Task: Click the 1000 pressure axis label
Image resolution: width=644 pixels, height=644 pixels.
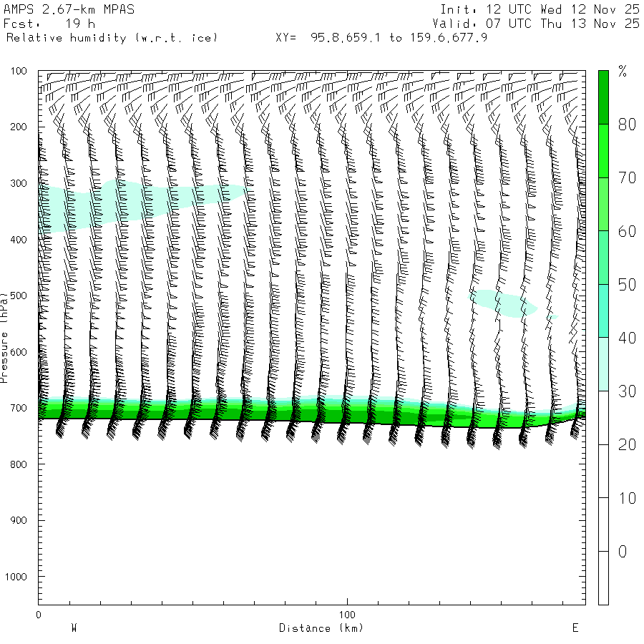Action: (16, 577)
